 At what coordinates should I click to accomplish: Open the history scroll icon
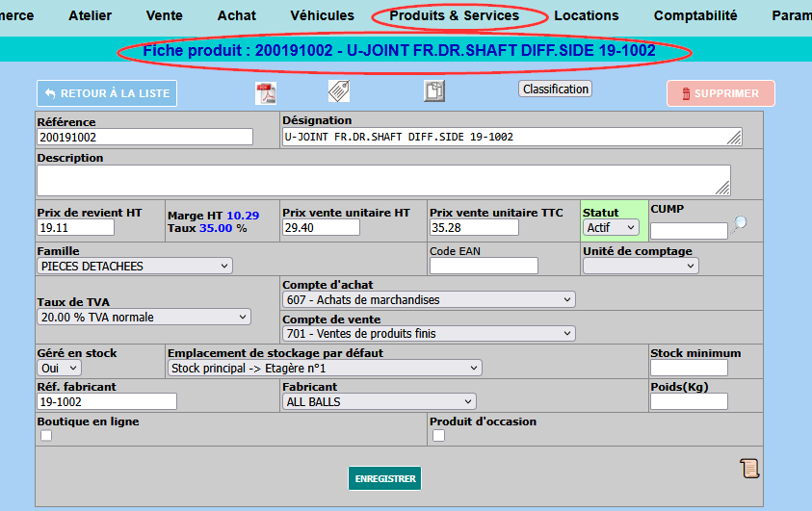749,469
